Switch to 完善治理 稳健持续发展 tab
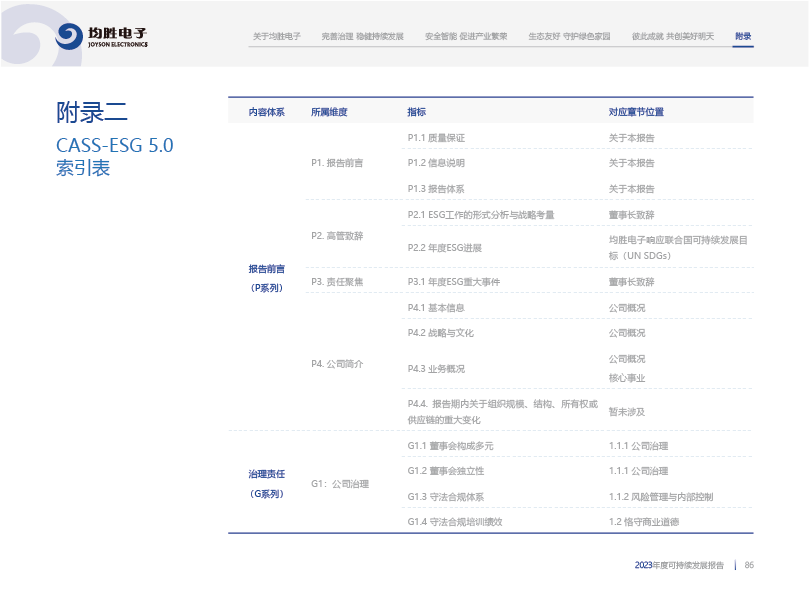This screenshot has width=809, height=596. [362, 36]
